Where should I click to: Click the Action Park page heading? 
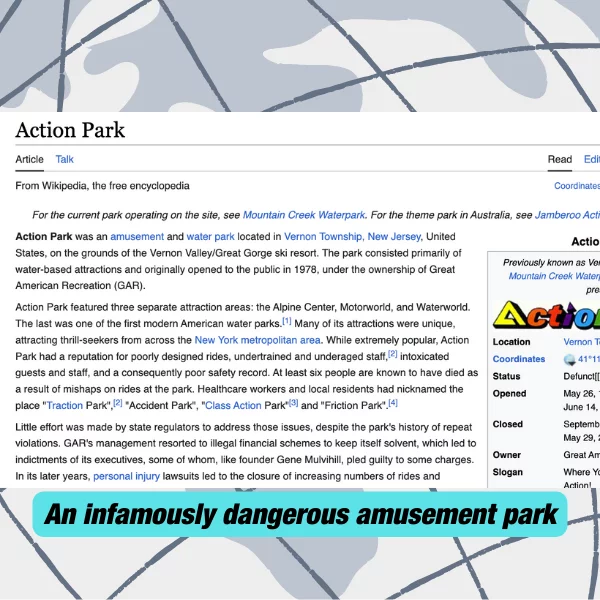coord(70,130)
